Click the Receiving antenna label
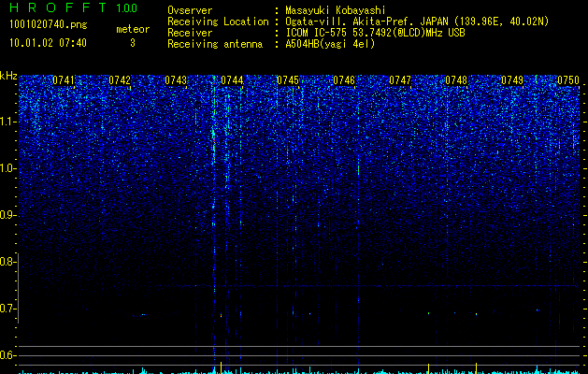This screenshot has width=588, height=374. [215, 44]
